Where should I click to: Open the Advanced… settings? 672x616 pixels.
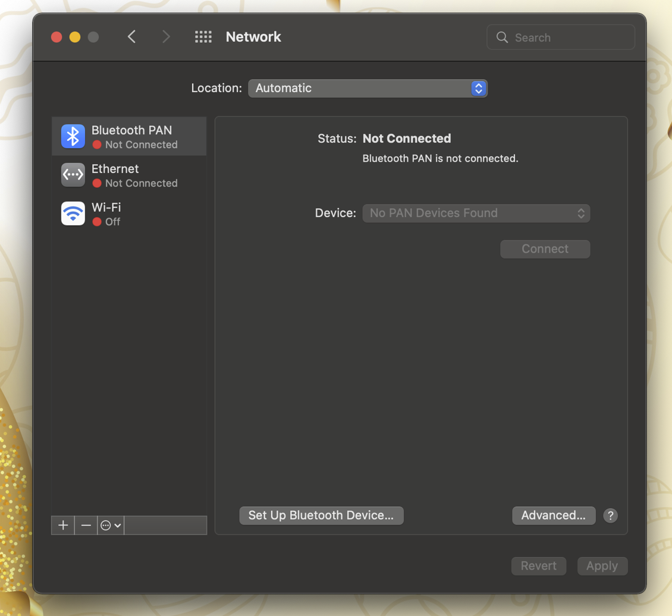[553, 516]
